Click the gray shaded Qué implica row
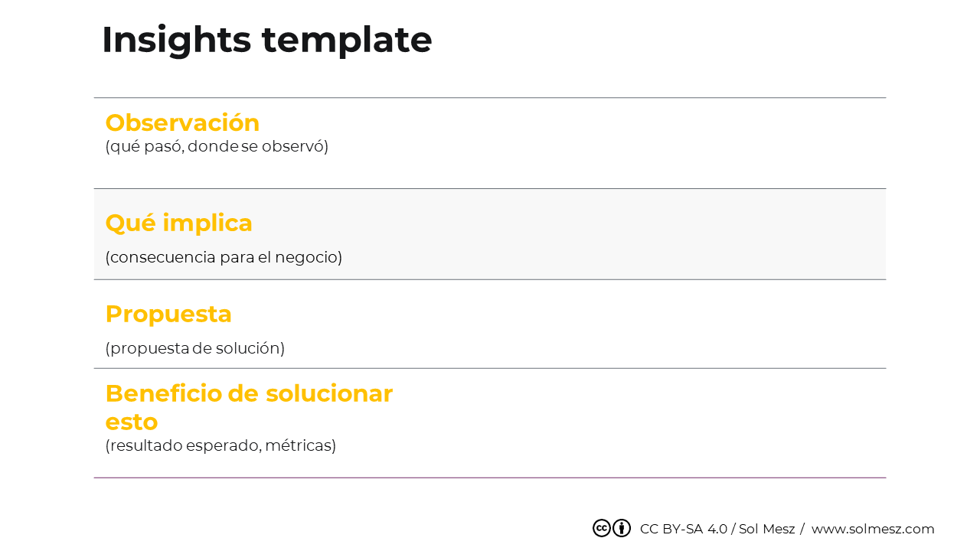Viewport: 980px width, 551px height. [x=490, y=234]
